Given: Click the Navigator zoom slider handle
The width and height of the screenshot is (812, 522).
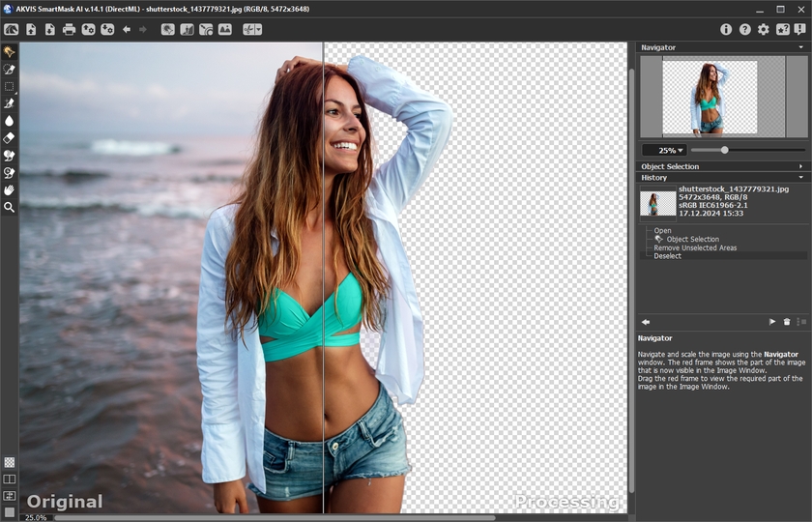Looking at the screenshot, I should pyautogui.click(x=724, y=150).
